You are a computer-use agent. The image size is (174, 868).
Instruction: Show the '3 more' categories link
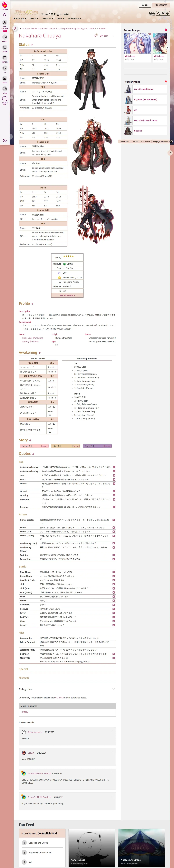pos(102,29)
